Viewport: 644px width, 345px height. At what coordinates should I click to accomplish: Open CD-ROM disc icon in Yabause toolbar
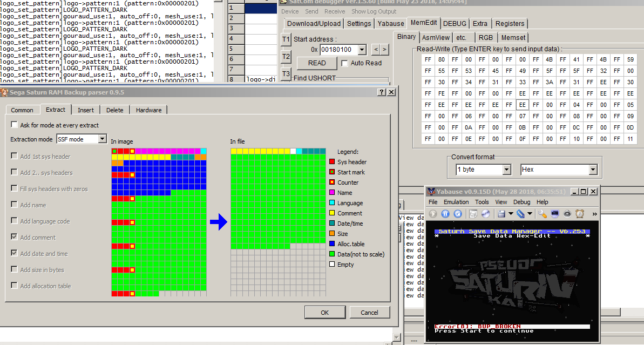click(485, 214)
